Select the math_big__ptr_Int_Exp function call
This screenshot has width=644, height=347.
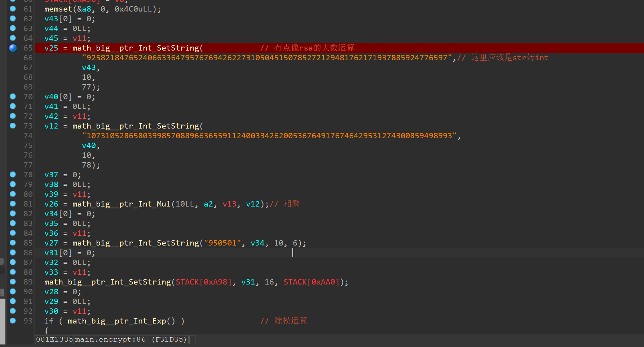click(x=116, y=321)
